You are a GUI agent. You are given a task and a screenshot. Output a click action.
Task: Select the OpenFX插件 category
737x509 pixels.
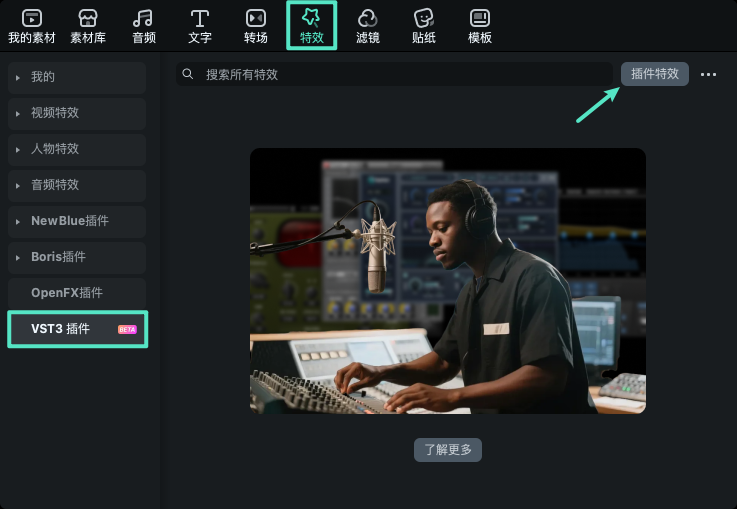[77, 293]
